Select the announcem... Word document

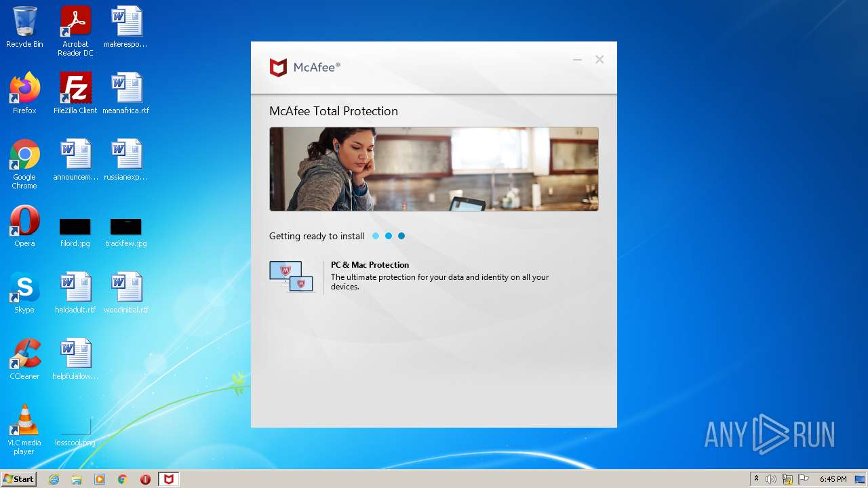[x=75, y=160]
